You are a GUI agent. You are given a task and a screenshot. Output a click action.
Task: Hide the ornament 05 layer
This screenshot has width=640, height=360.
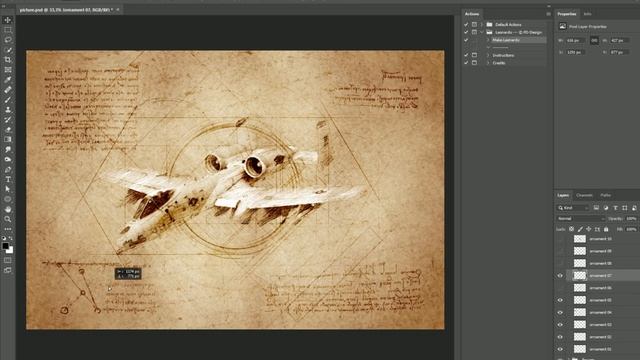560,300
